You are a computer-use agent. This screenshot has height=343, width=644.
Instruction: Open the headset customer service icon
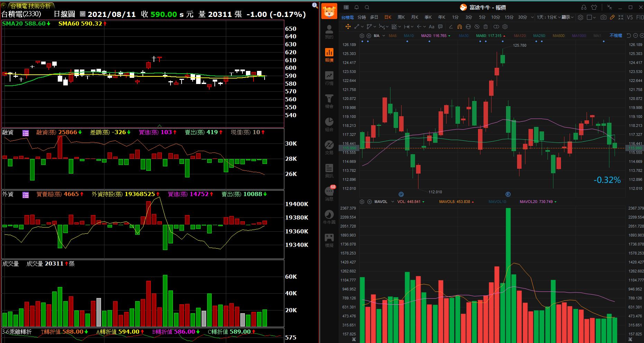(584, 7)
